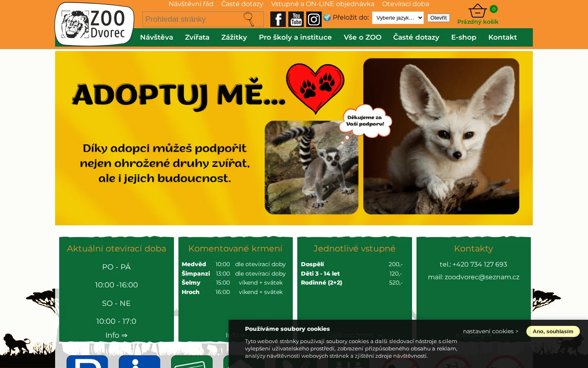Click the blue information i icon
Image resolution: width=588 pixels, height=368 pixels.
pyautogui.click(x=140, y=361)
